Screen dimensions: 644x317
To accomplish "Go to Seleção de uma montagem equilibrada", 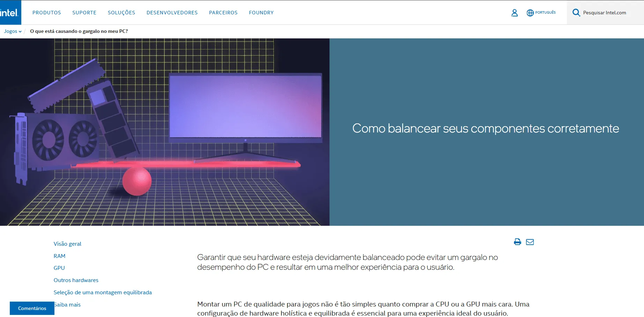I will tap(103, 293).
